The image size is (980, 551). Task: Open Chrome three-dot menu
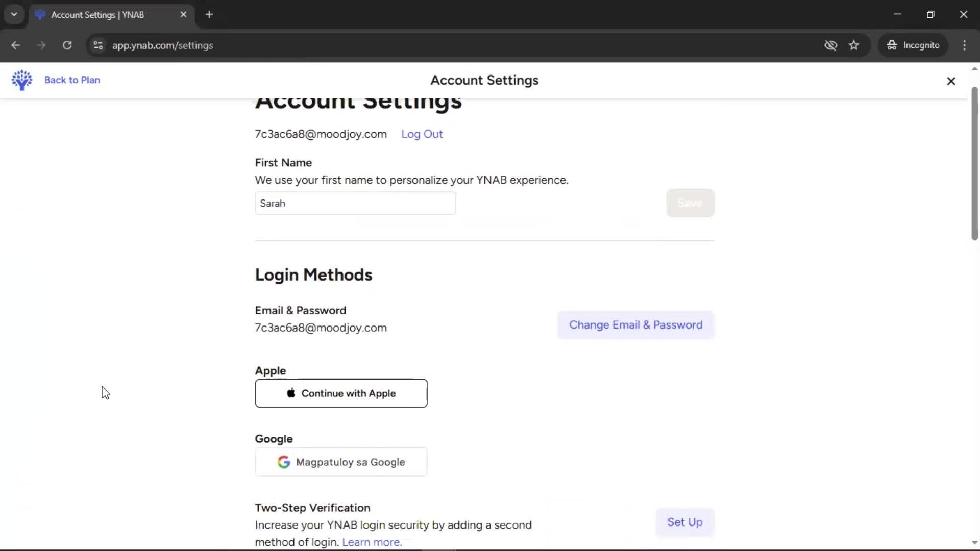[964, 45]
